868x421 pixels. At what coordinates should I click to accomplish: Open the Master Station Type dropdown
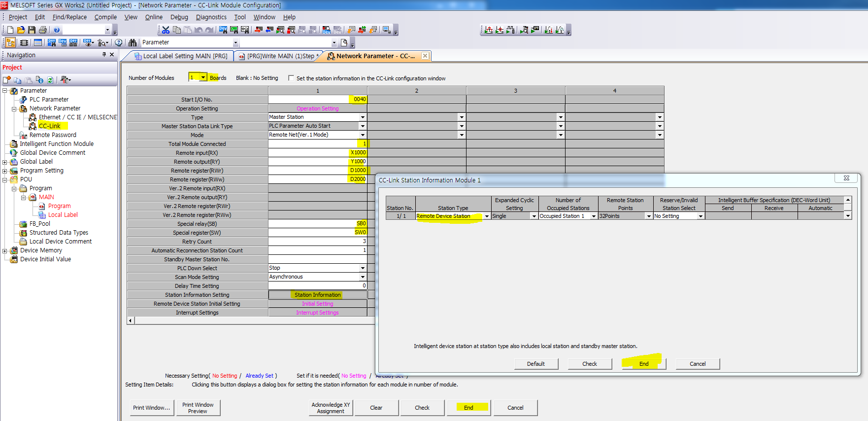click(363, 117)
